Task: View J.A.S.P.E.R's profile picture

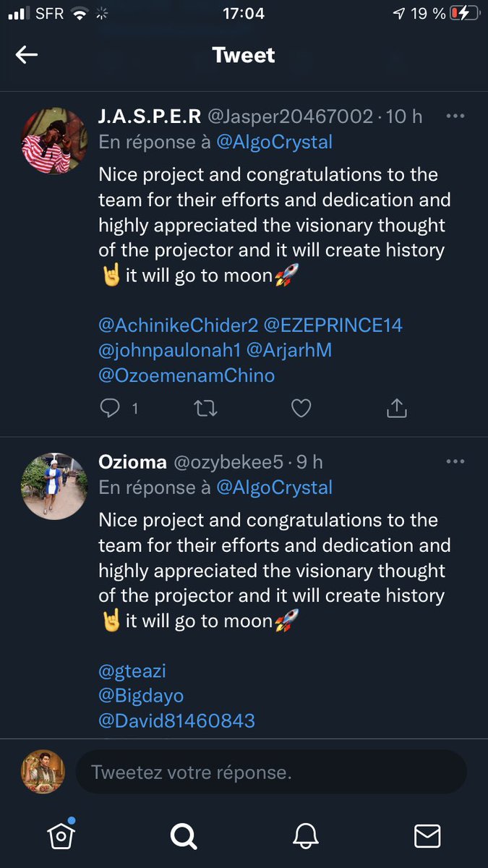Action: pyautogui.click(x=54, y=141)
